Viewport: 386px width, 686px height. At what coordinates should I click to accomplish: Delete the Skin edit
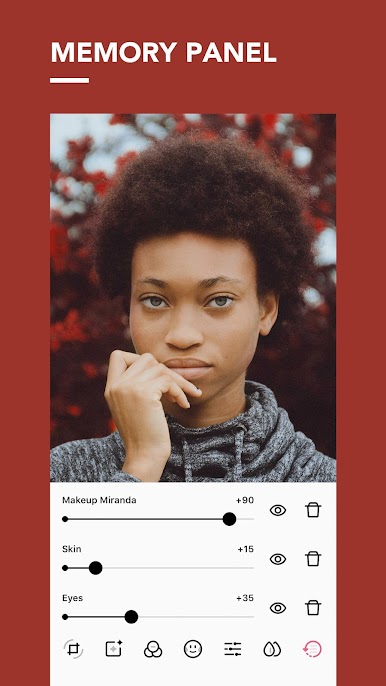point(313,559)
